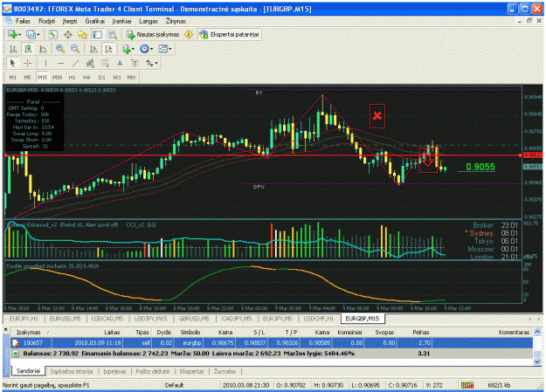Select the Text Label tool

click(135, 64)
